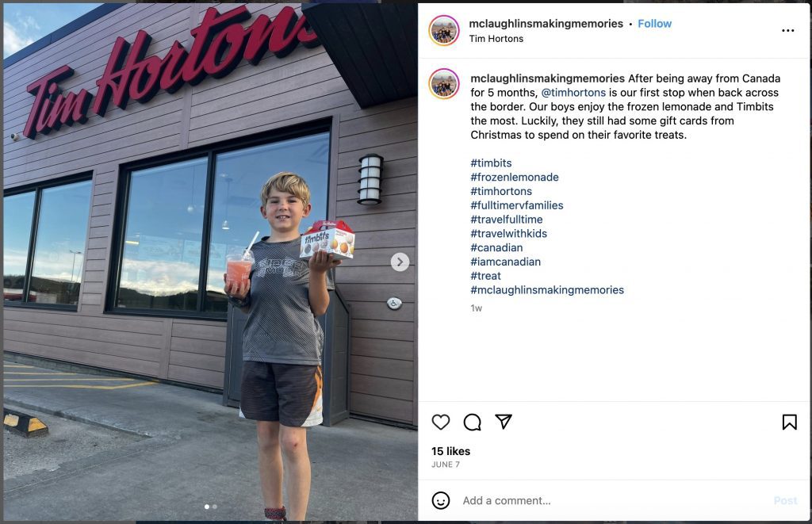Go to next photo with arrow

400,262
